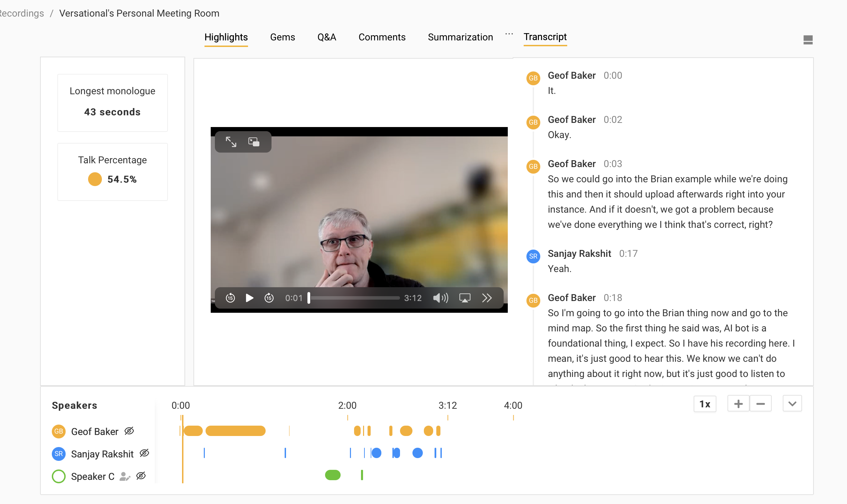The height and width of the screenshot is (504, 847).
Task: Switch to the Summarization tab
Action: pos(460,37)
